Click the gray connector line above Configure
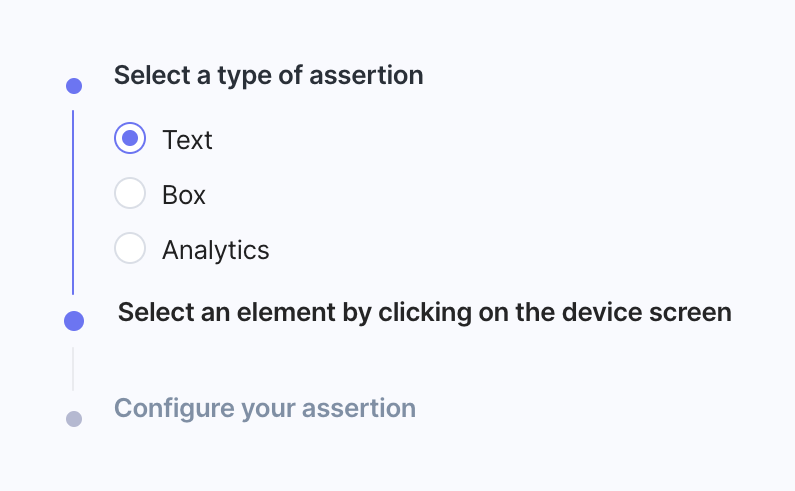 pyautogui.click(x=73, y=368)
